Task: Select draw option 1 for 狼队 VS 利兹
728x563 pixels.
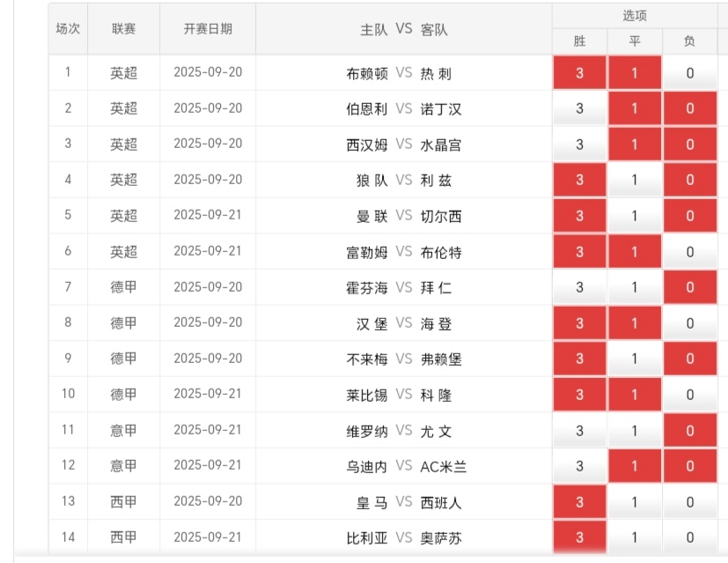Action: [635, 180]
